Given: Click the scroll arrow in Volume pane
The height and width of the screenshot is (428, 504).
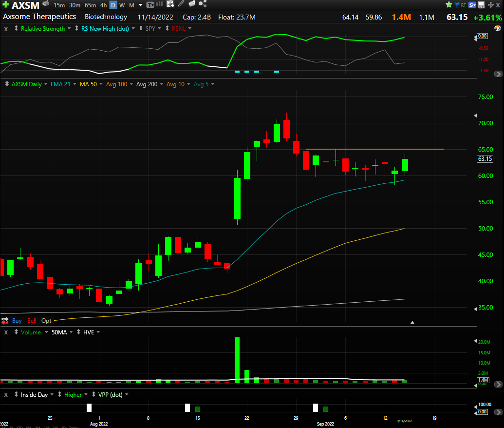Looking at the screenshot, I should click(498, 384).
